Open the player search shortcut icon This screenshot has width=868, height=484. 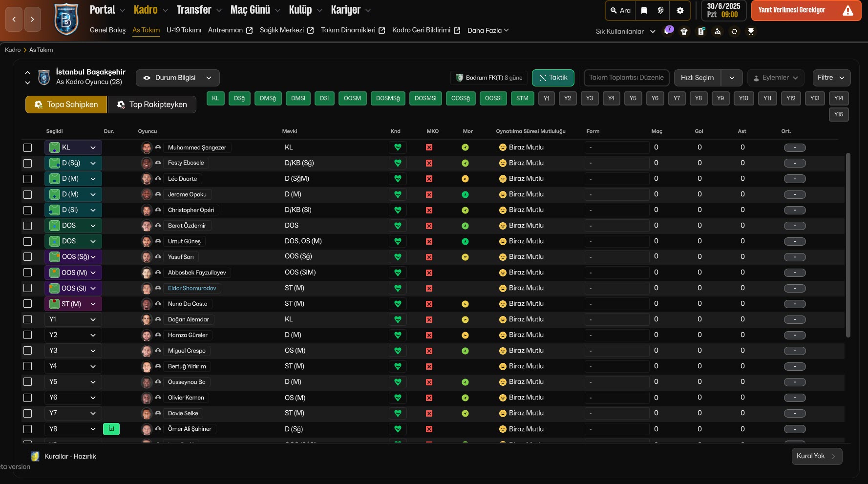718,31
